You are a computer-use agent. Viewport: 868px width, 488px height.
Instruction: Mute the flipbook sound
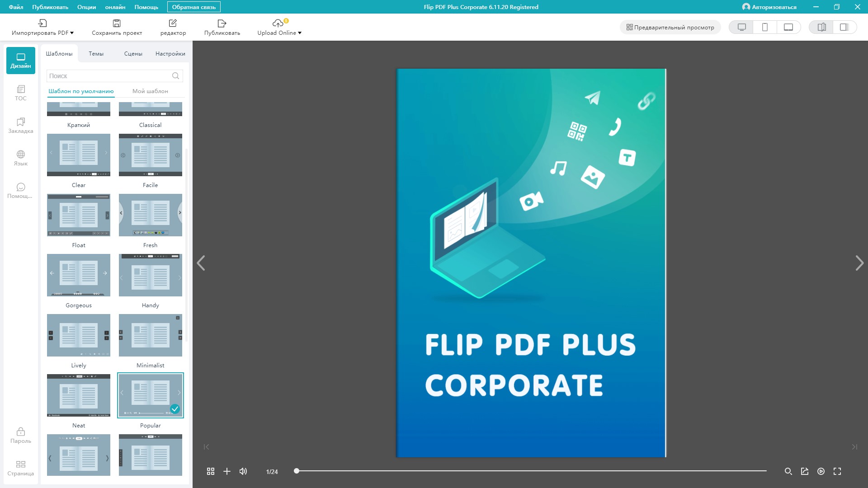[x=243, y=471]
